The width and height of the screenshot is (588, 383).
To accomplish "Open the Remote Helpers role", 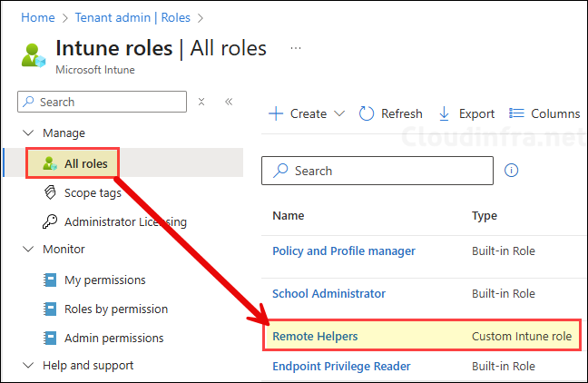I will (315, 336).
